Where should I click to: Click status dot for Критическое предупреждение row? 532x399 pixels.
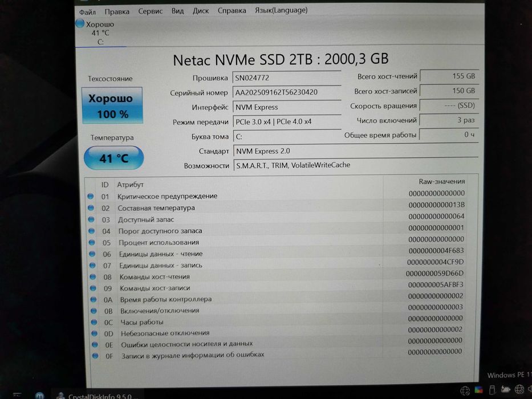point(90,196)
